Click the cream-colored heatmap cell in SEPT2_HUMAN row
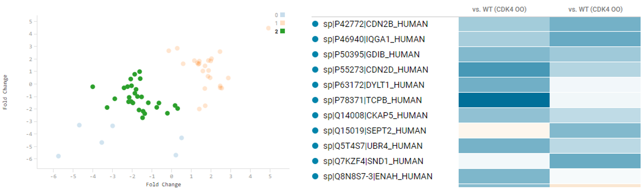 pyautogui.click(x=504, y=131)
